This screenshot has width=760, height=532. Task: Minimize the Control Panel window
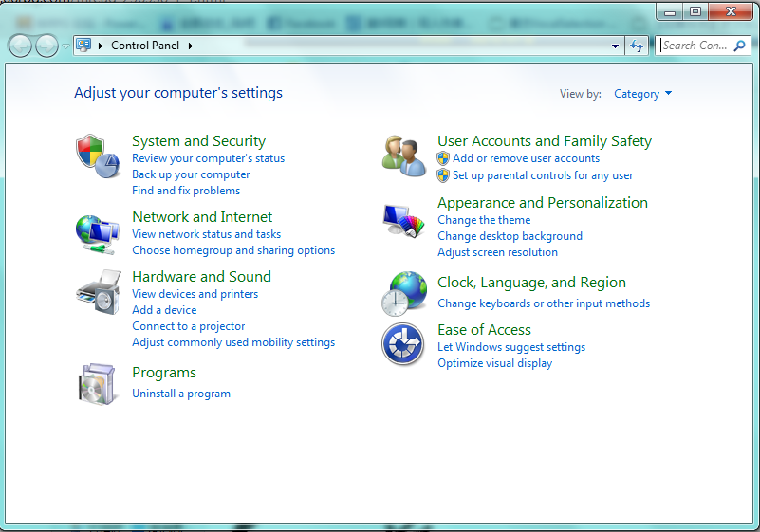point(670,11)
